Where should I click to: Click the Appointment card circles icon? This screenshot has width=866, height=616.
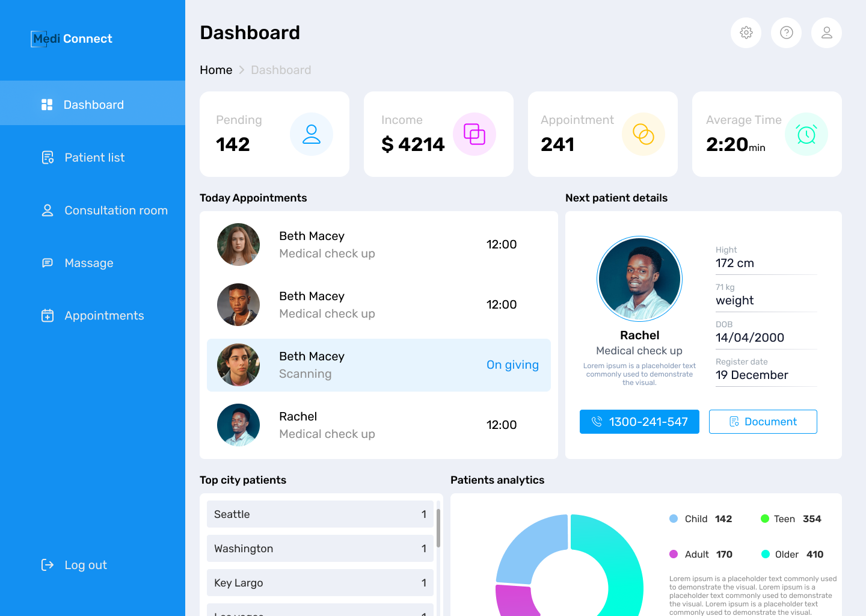(643, 134)
